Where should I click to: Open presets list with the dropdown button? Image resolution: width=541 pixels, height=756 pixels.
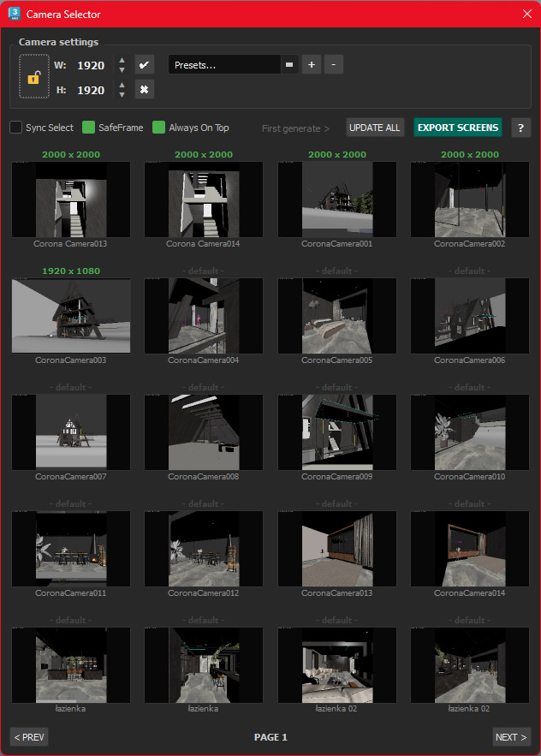coord(289,64)
